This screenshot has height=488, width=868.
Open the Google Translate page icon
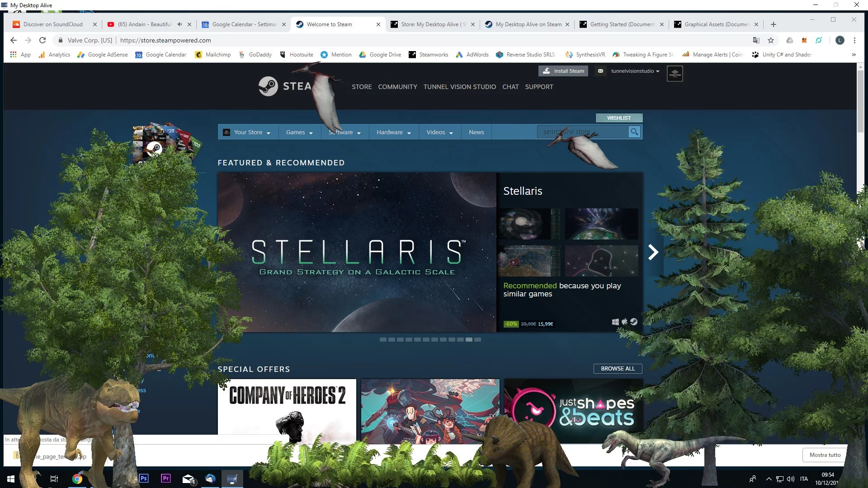pos(756,40)
